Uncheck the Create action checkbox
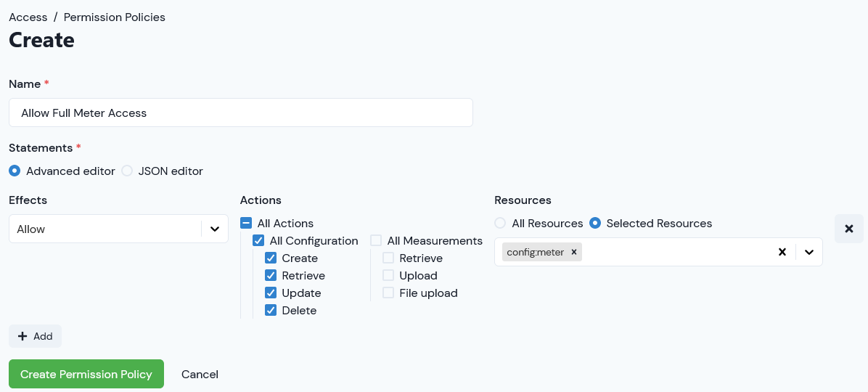Screen dimensions: 868x392 [271, 258]
